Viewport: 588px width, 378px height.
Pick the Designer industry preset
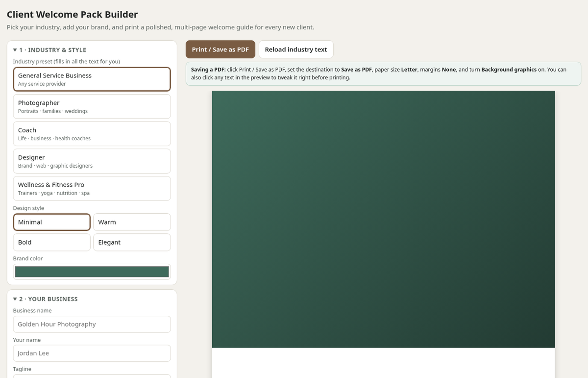tap(92, 161)
